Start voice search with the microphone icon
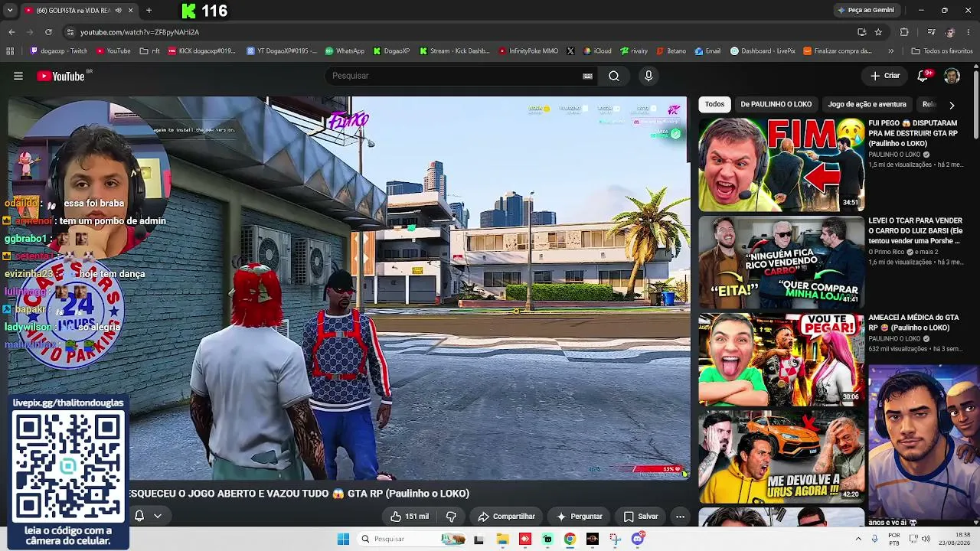Viewport: 980px width, 551px height. point(648,76)
